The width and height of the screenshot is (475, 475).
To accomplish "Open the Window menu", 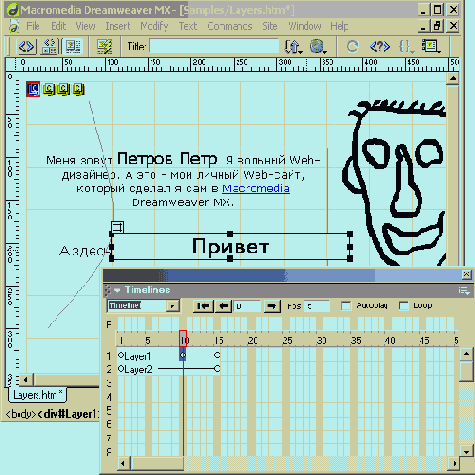I will tap(305, 26).
